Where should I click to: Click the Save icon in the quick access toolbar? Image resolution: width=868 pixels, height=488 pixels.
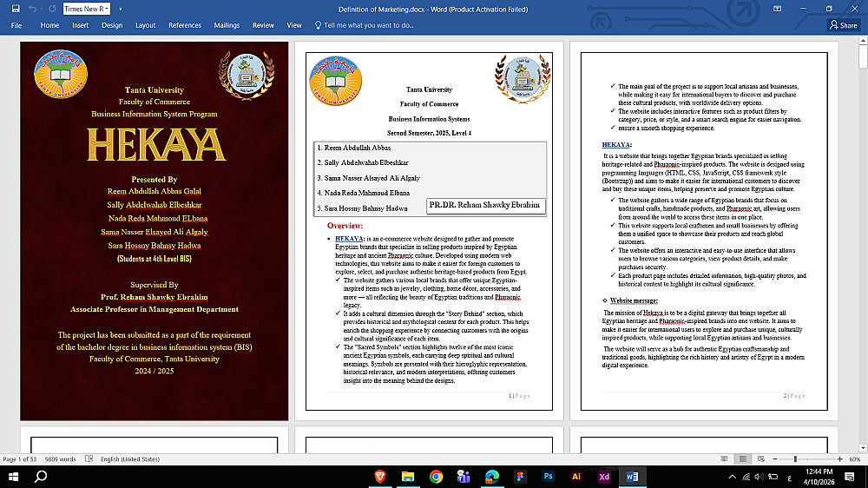(x=16, y=9)
